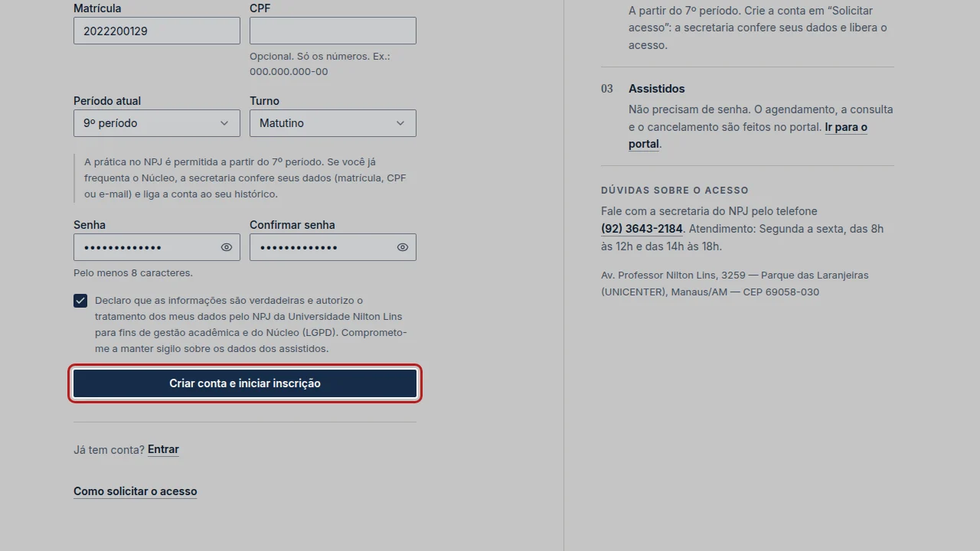Reveal password in Confirmar senha field

tap(403, 247)
